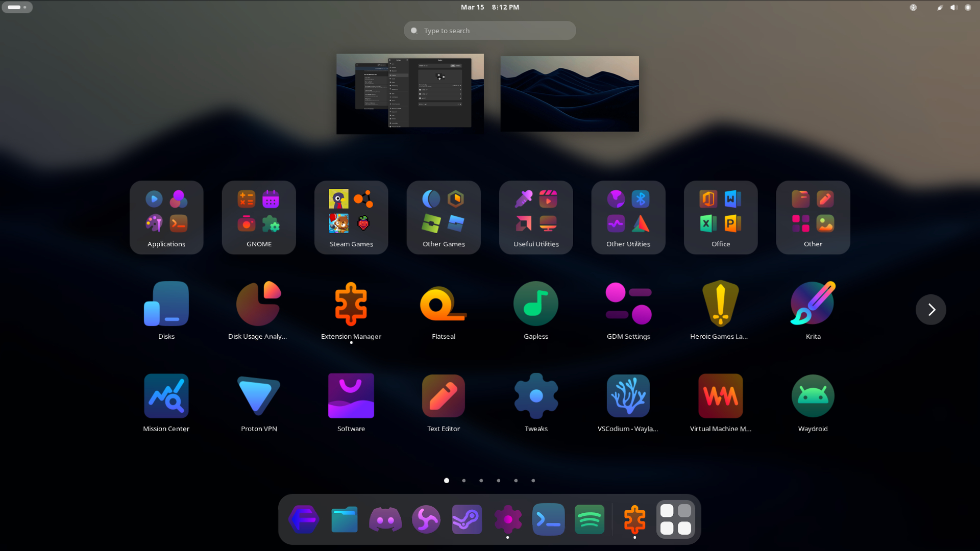Screen dimensions: 980x551
Task: Open the accessibility menu in top bar
Action: (913, 7)
